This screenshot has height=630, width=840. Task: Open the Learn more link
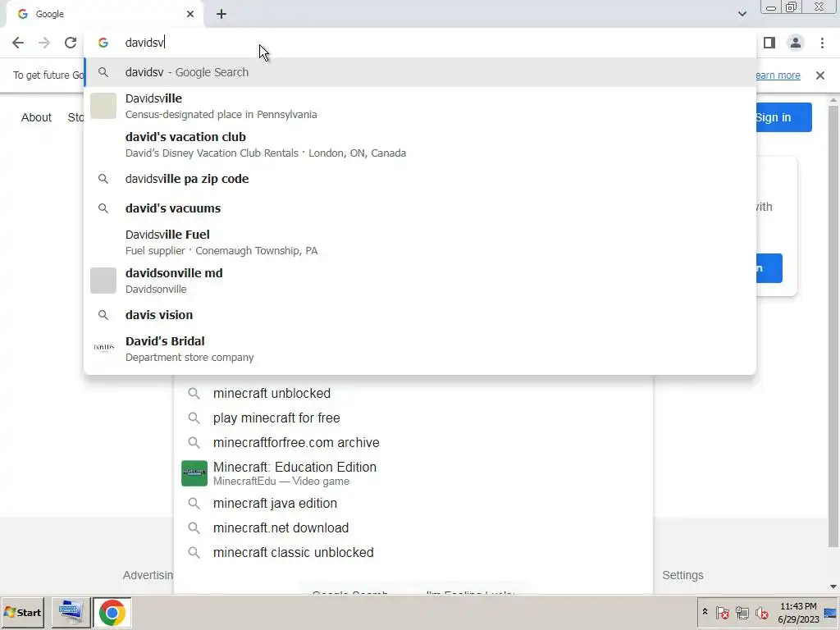click(x=778, y=75)
